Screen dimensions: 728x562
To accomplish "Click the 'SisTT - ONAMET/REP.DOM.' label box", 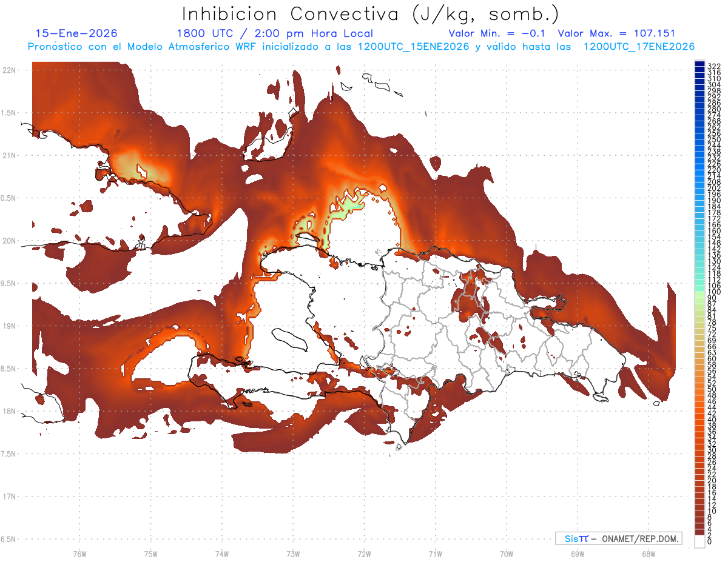I will [618, 538].
